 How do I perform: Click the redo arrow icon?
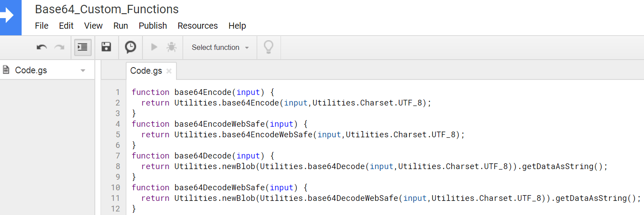tap(59, 47)
